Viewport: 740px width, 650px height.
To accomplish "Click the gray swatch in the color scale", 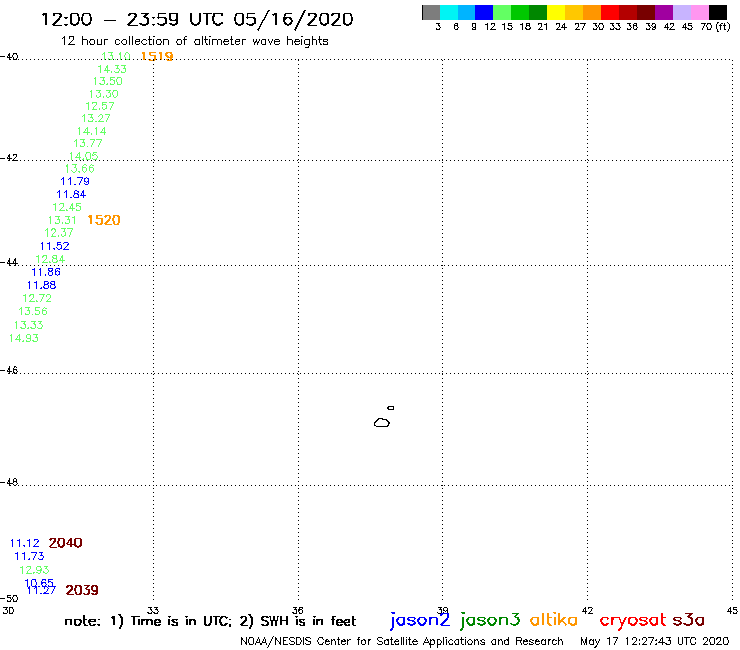I will [431, 12].
